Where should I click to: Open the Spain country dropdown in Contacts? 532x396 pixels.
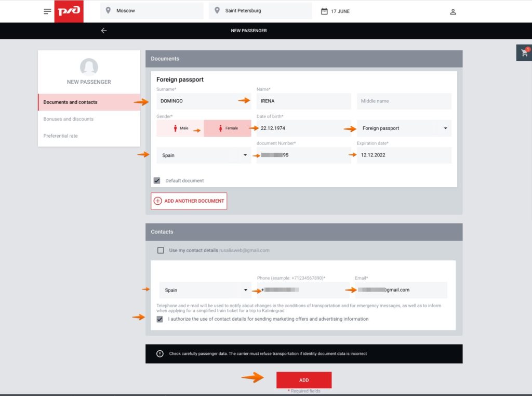(x=245, y=290)
